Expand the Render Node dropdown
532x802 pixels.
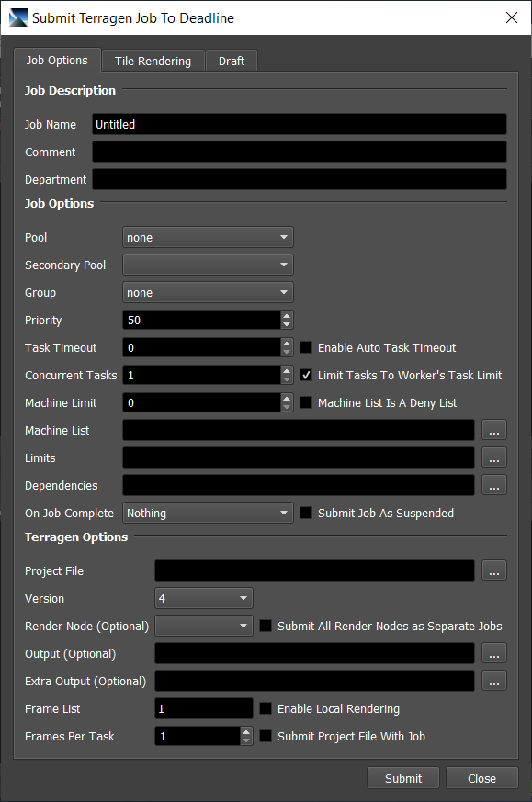click(x=204, y=626)
